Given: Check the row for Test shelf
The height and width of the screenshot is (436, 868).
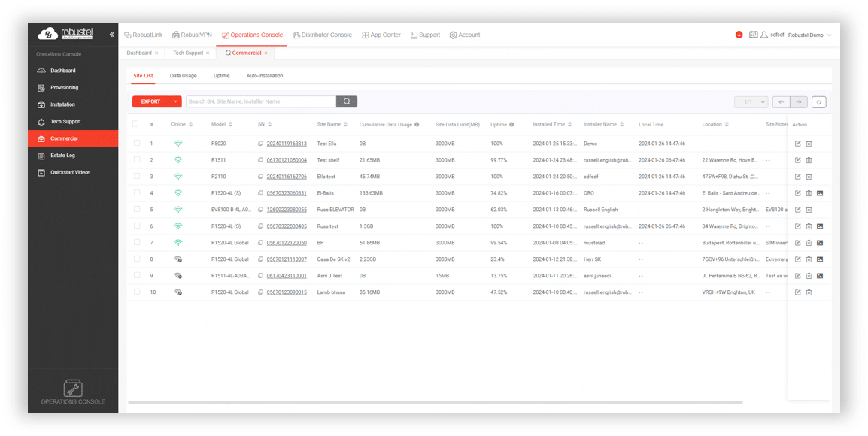Looking at the screenshot, I should pyautogui.click(x=137, y=160).
